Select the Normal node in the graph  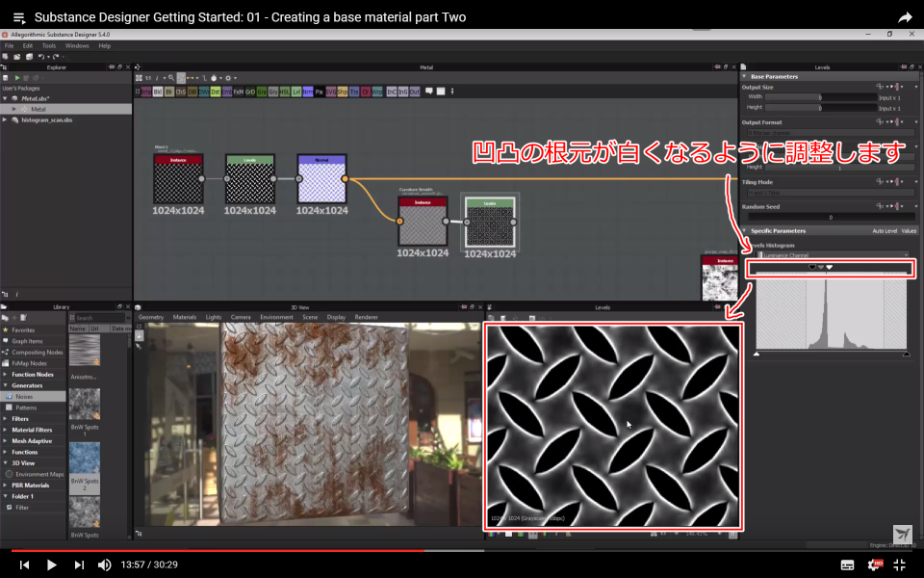(321, 179)
